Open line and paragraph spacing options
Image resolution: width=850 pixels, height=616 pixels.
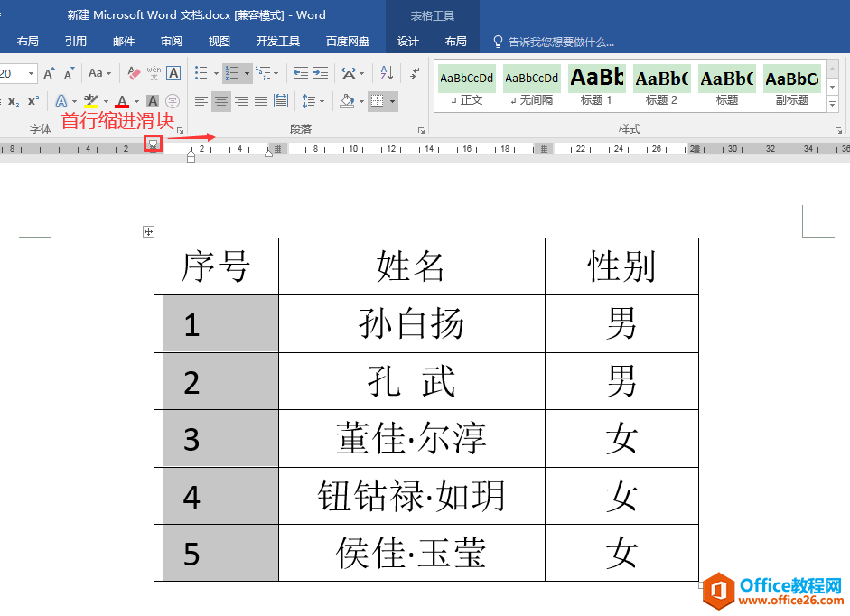pos(308,101)
